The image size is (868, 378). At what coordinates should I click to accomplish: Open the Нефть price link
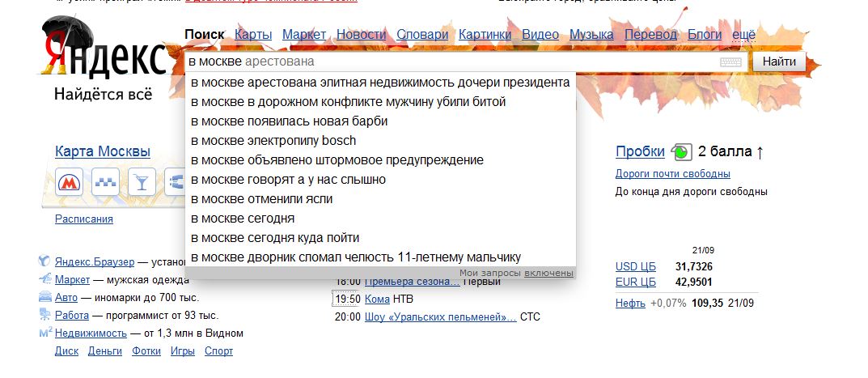coord(630,304)
